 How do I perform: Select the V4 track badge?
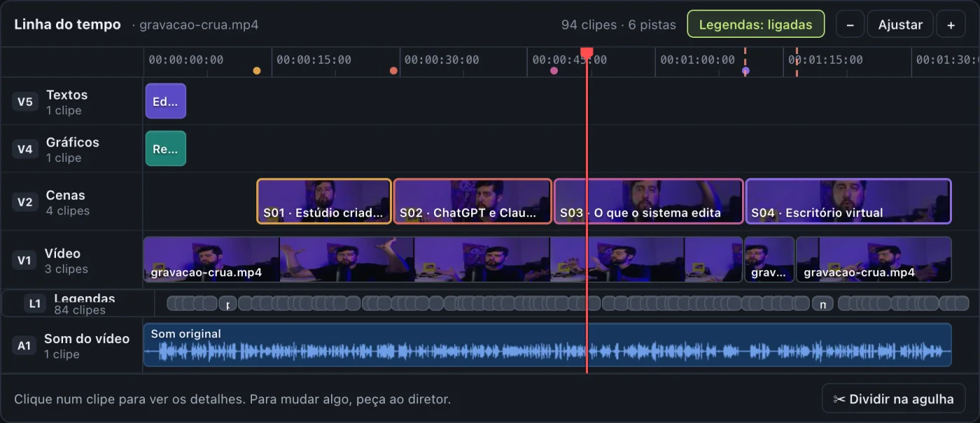(x=25, y=149)
